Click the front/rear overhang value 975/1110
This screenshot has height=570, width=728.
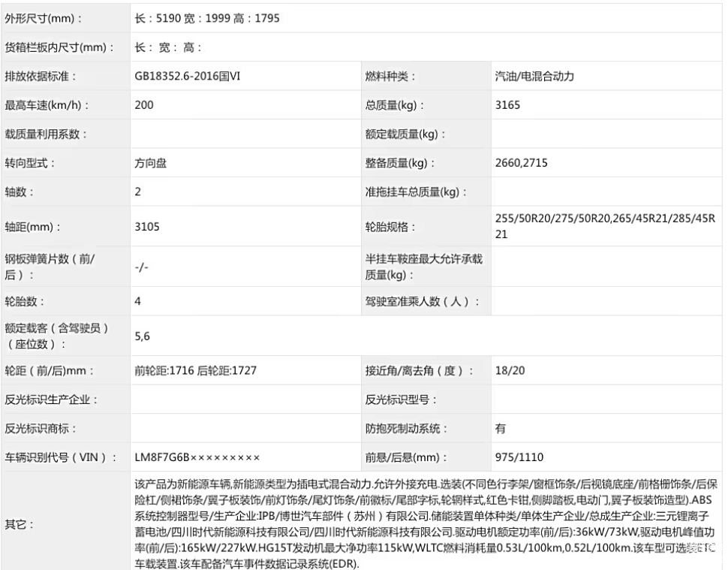519,457
